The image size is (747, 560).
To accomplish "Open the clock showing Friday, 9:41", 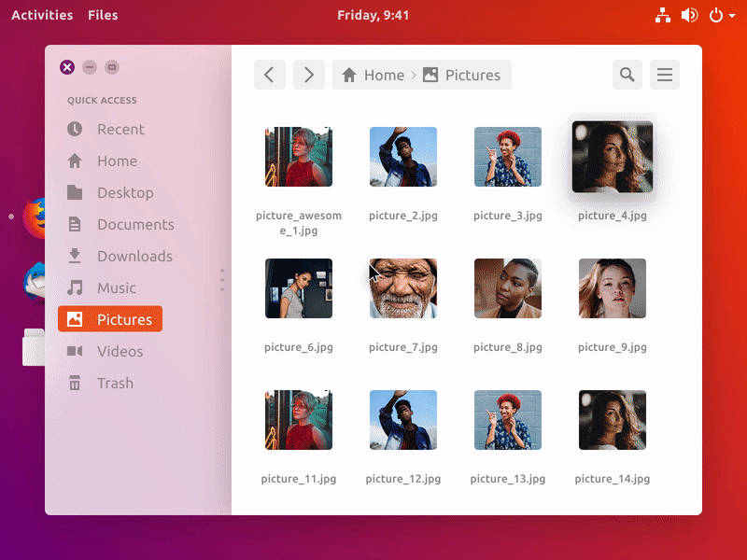I will pyautogui.click(x=373, y=15).
